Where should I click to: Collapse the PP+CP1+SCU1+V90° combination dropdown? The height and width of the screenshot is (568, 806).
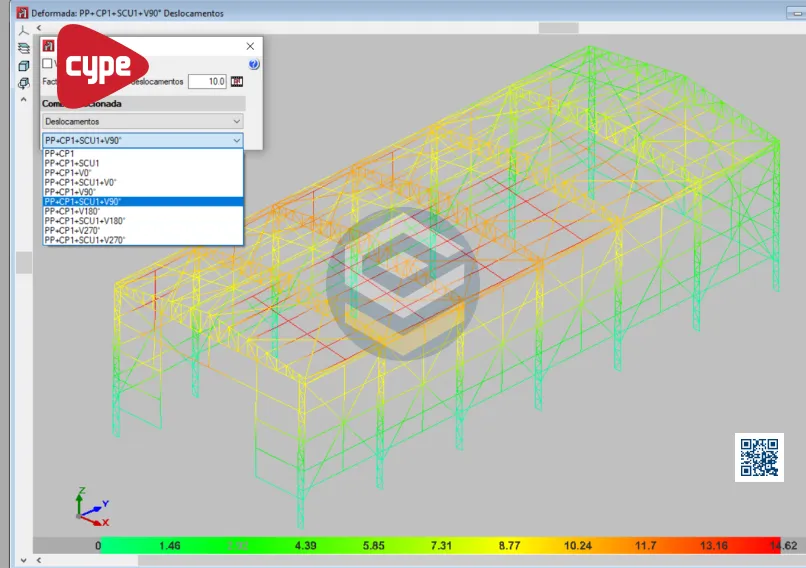coord(142,141)
